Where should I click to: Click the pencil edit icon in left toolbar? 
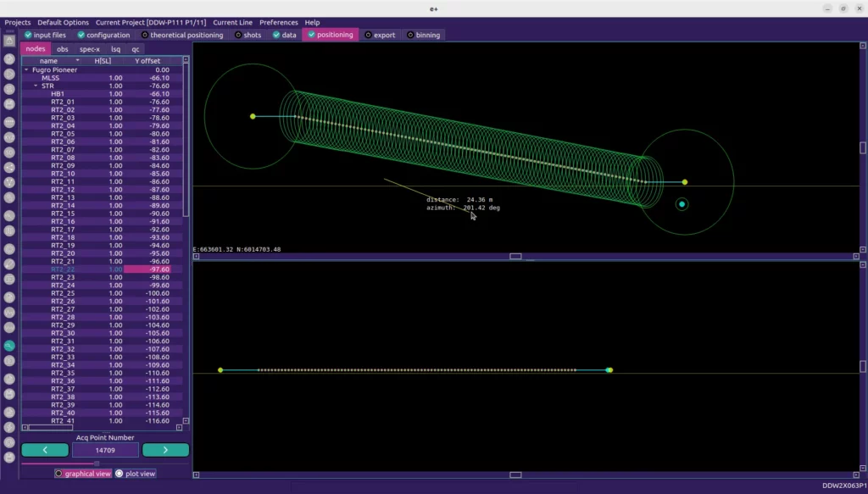(x=9, y=264)
